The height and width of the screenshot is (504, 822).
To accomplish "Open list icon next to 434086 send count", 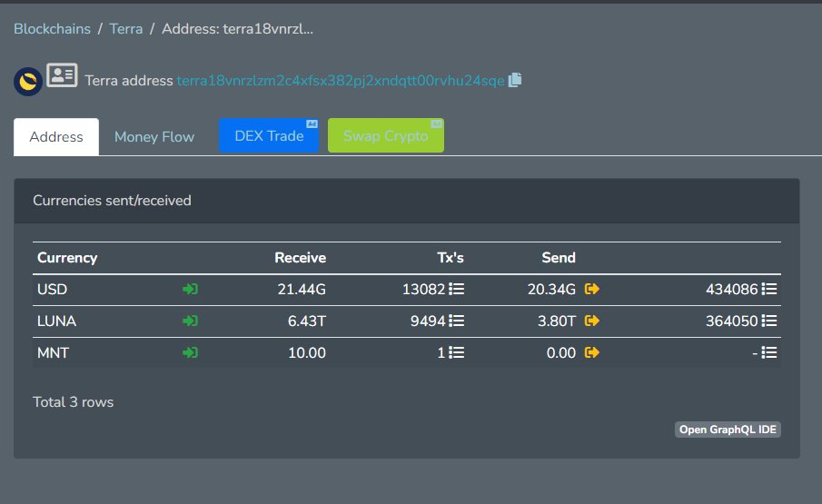I will (769, 289).
